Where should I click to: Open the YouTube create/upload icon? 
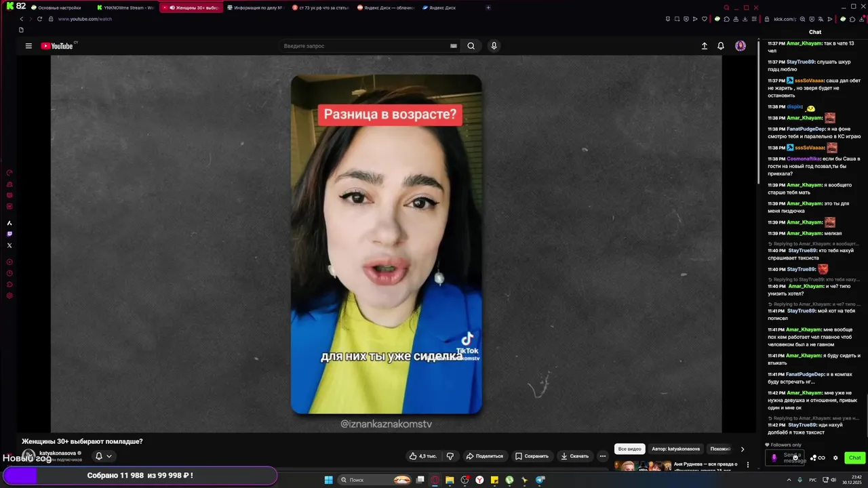point(705,46)
